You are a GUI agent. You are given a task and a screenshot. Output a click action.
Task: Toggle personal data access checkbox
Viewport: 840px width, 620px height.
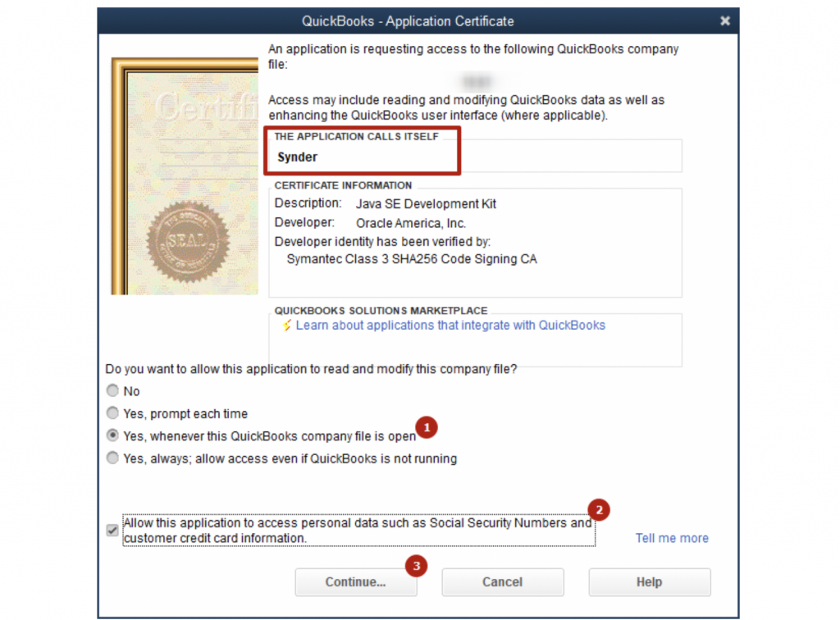click(112, 530)
